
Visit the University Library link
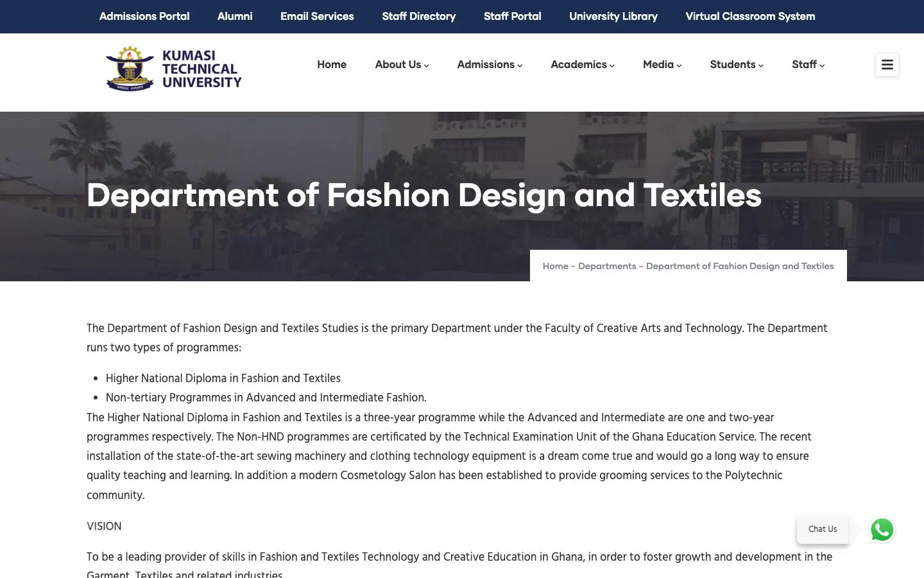[613, 16]
